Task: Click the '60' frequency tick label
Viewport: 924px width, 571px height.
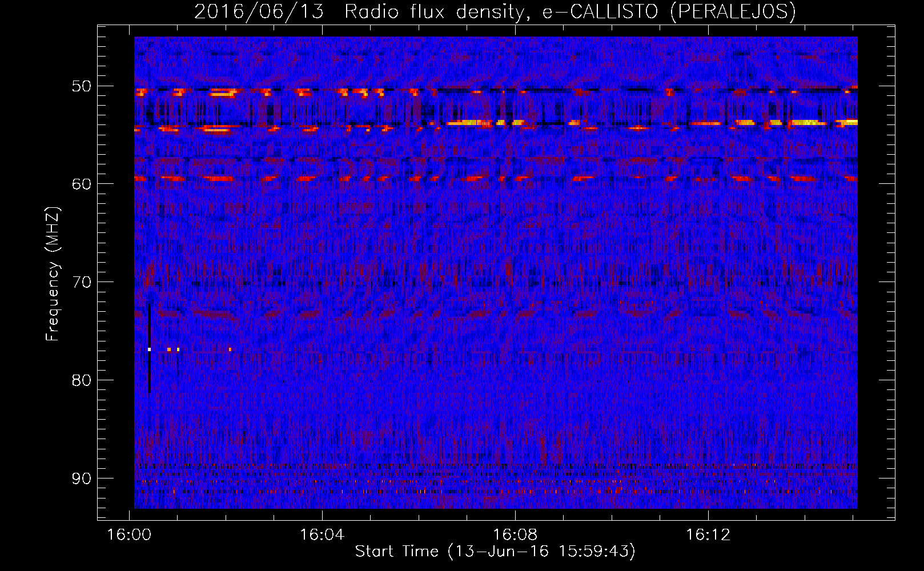Action: [x=81, y=184]
